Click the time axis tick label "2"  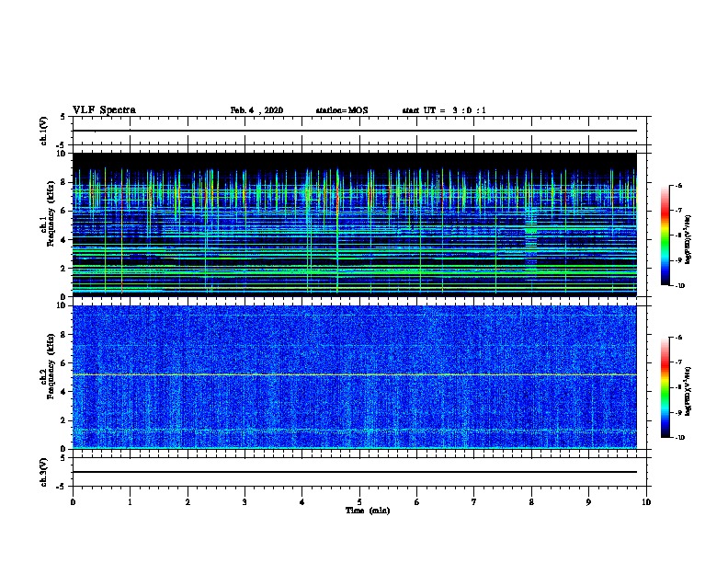point(188,502)
